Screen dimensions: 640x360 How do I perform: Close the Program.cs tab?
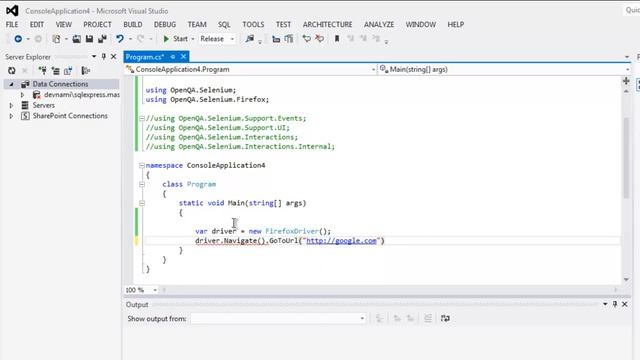click(184, 57)
